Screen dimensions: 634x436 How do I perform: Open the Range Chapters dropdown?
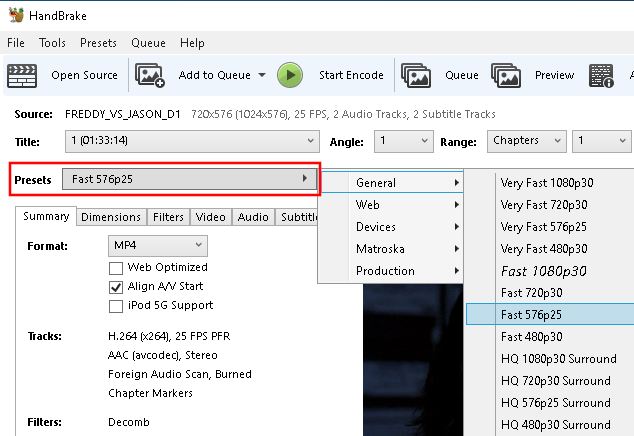(527, 141)
